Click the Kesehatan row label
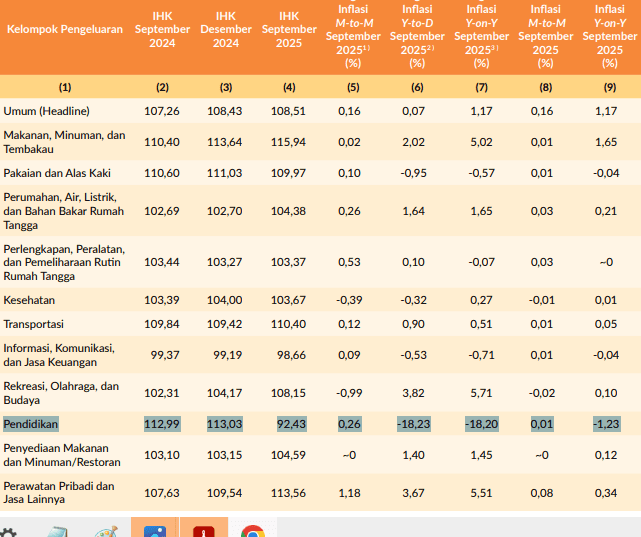Image resolution: width=641 pixels, height=537 pixels. click(29, 300)
